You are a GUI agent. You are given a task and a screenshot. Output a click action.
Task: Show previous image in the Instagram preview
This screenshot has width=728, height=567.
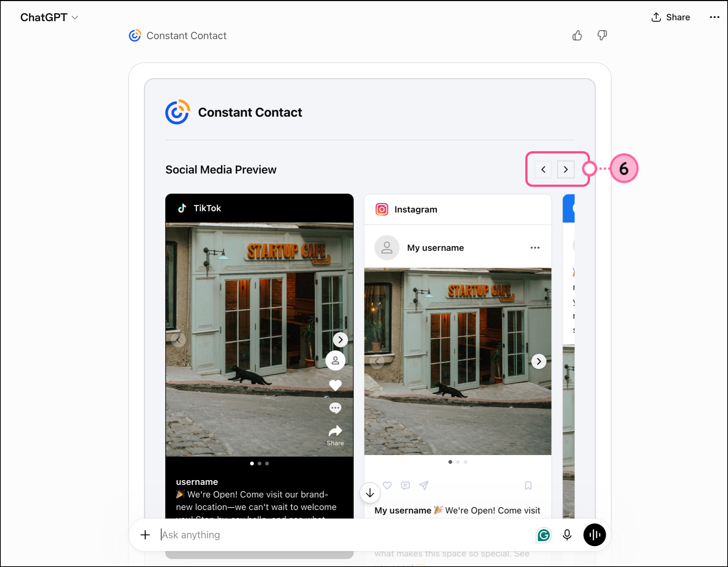[377, 361]
